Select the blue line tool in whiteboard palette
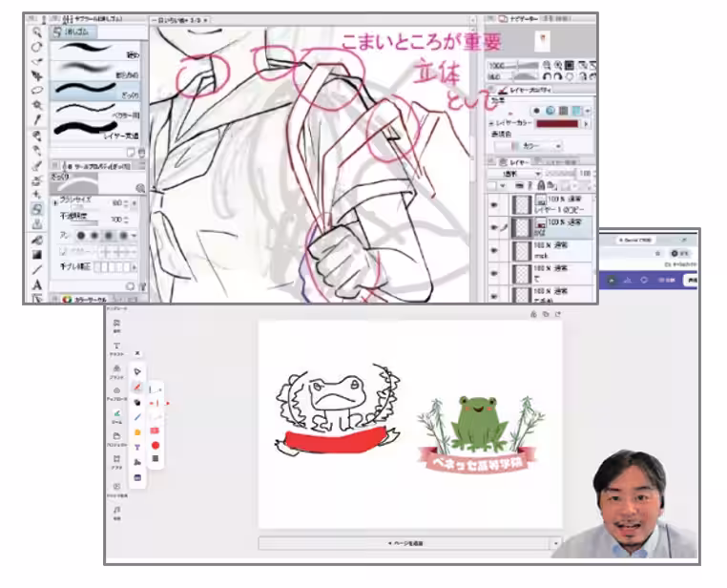This screenshot has height=588, width=727. [x=137, y=417]
